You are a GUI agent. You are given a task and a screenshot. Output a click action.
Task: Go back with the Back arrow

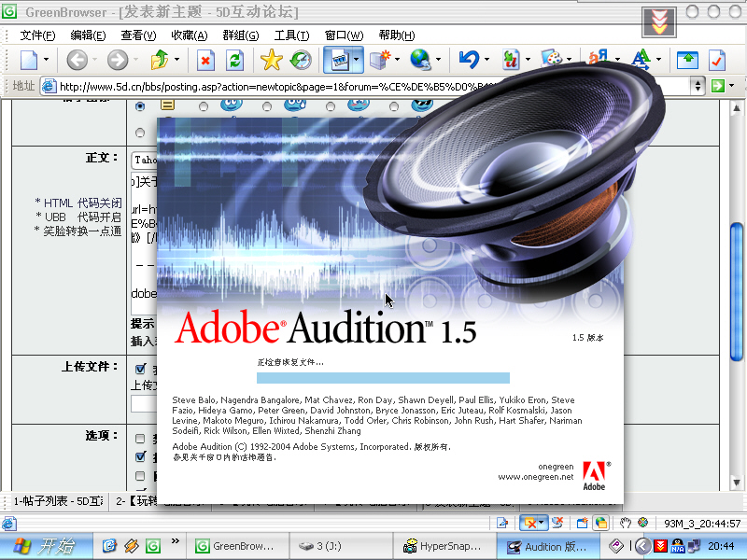pyautogui.click(x=77, y=60)
